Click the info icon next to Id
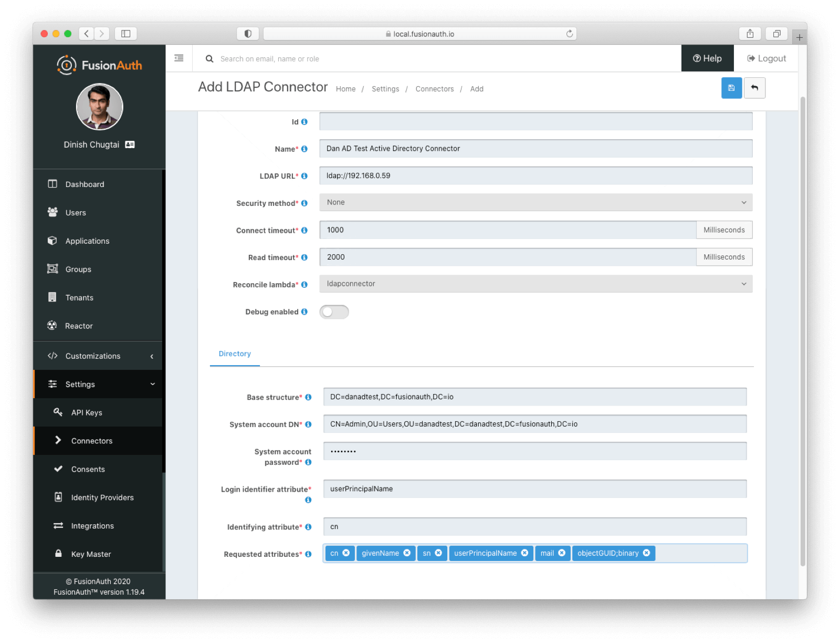The image size is (840, 643). coord(304,122)
